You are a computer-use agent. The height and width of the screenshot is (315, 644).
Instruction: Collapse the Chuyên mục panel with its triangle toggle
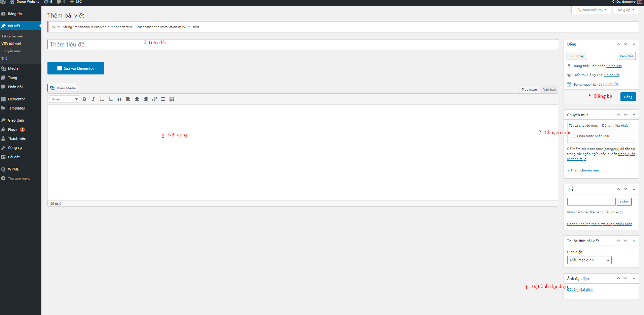634,115
